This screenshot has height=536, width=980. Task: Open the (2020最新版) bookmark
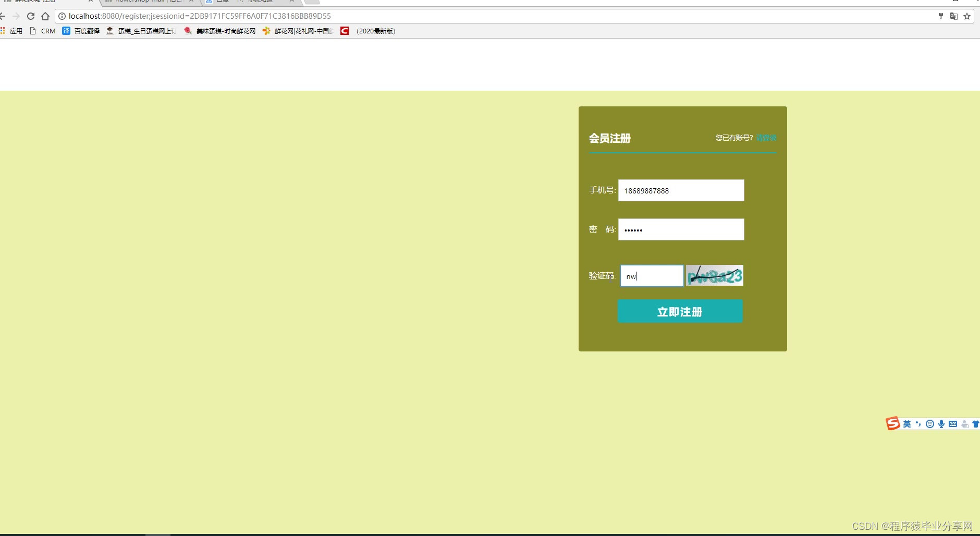[x=368, y=31]
